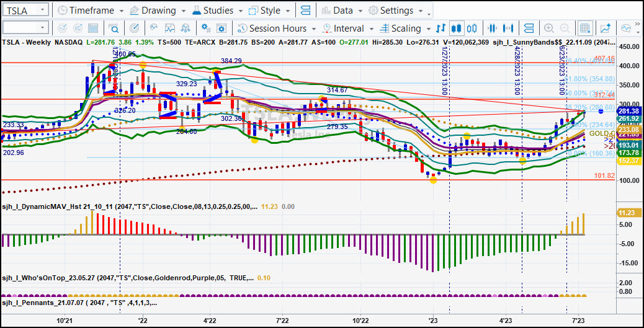Viewport: 644px width, 328px height.
Task: Open the Style menu label
Action: (271, 11)
